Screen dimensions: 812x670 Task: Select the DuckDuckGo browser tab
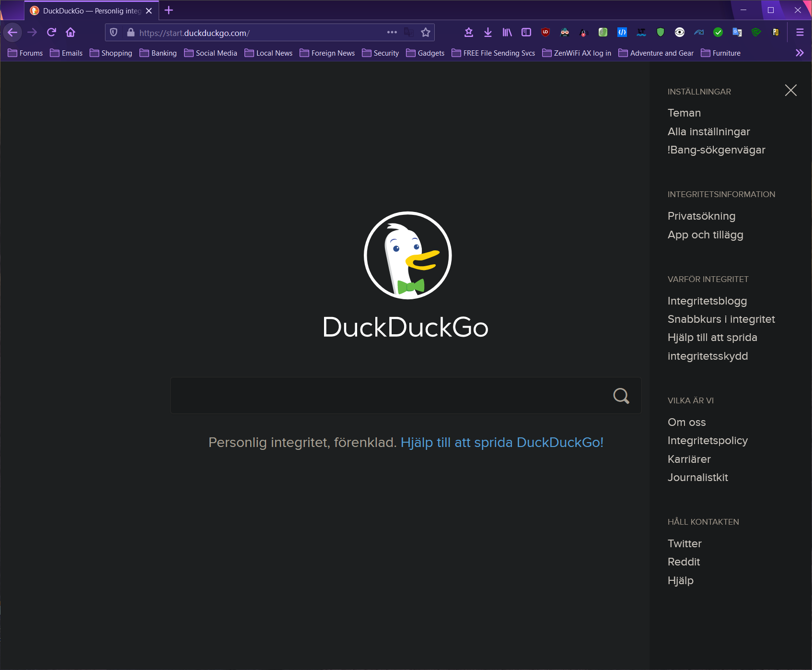coord(91,11)
